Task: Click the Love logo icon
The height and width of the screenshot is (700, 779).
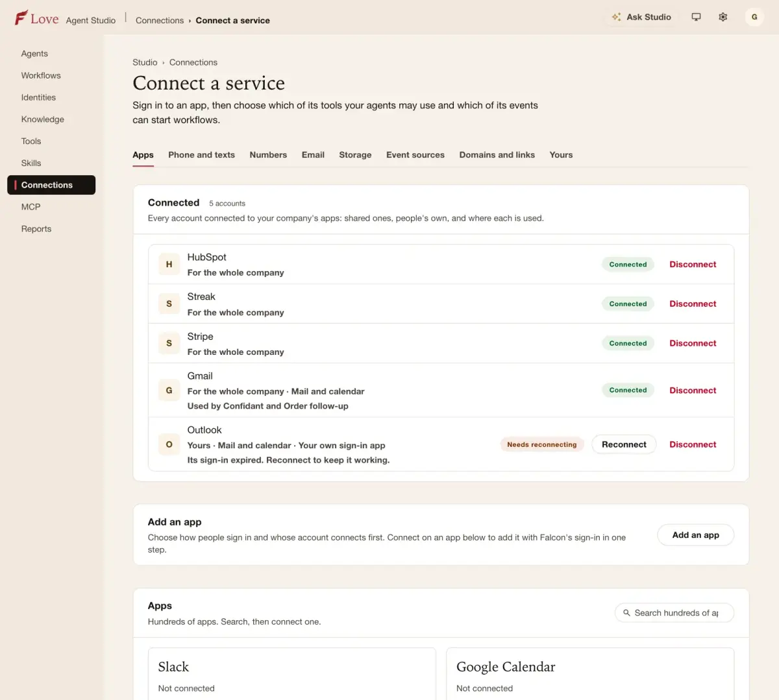Action: (x=21, y=18)
